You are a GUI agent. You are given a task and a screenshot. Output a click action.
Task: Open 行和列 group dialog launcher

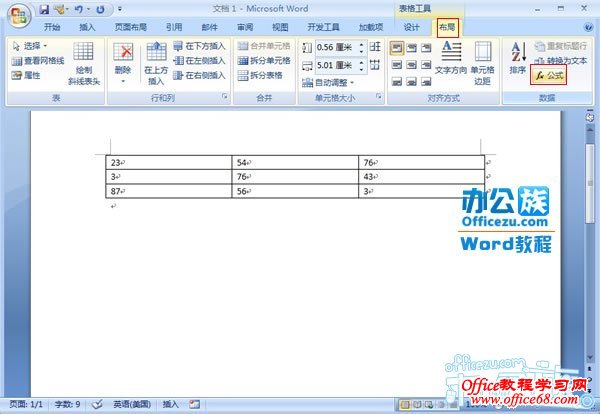coord(225,96)
